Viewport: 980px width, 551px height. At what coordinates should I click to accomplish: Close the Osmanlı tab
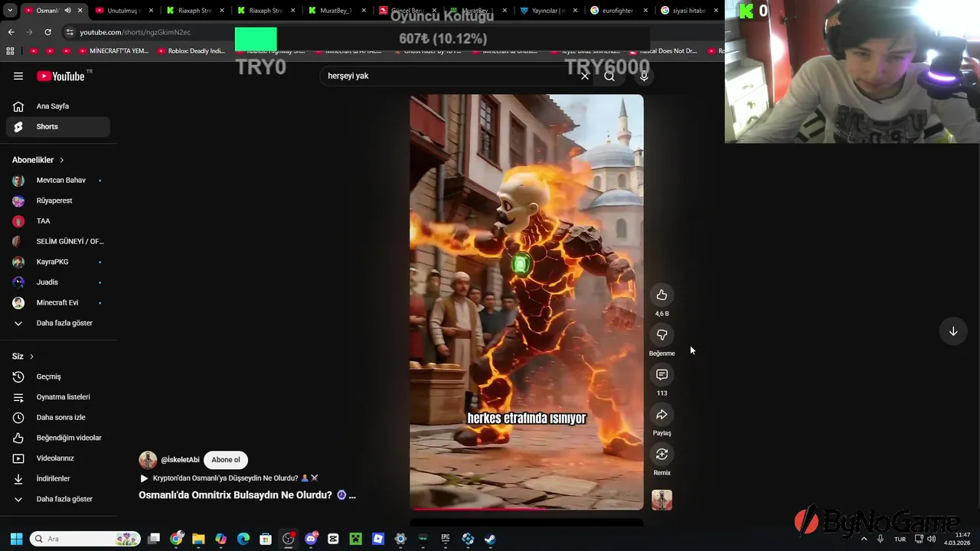80,11
